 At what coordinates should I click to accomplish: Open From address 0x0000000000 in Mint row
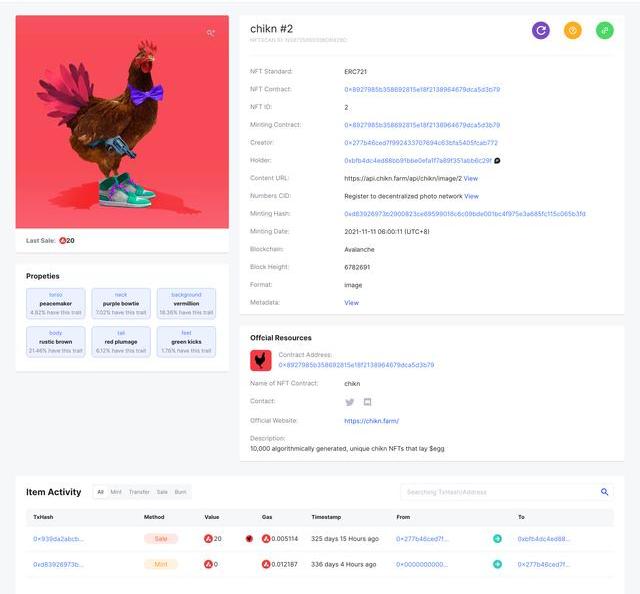click(422, 565)
